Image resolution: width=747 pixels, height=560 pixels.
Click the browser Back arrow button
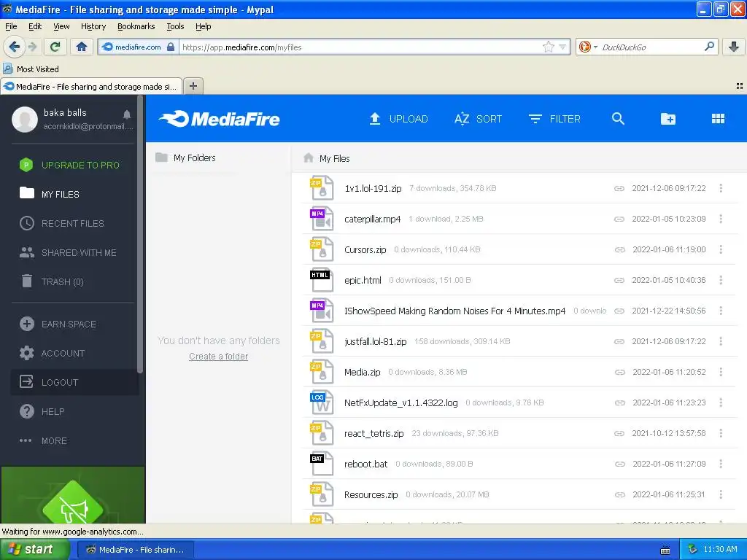pyautogui.click(x=15, y=47)
